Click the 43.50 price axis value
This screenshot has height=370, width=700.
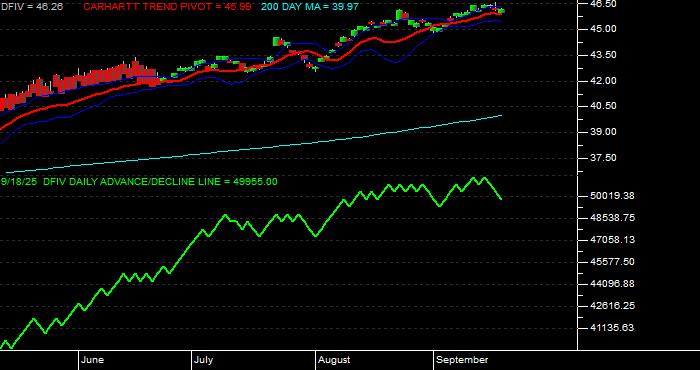click(604, 55)
